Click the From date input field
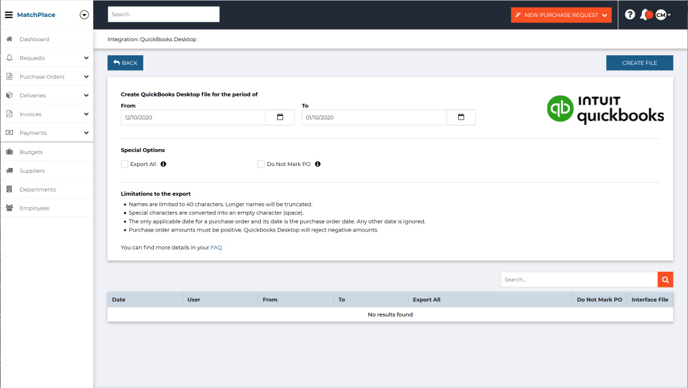The height and width of the screenshot is (388, 688). 193,117
